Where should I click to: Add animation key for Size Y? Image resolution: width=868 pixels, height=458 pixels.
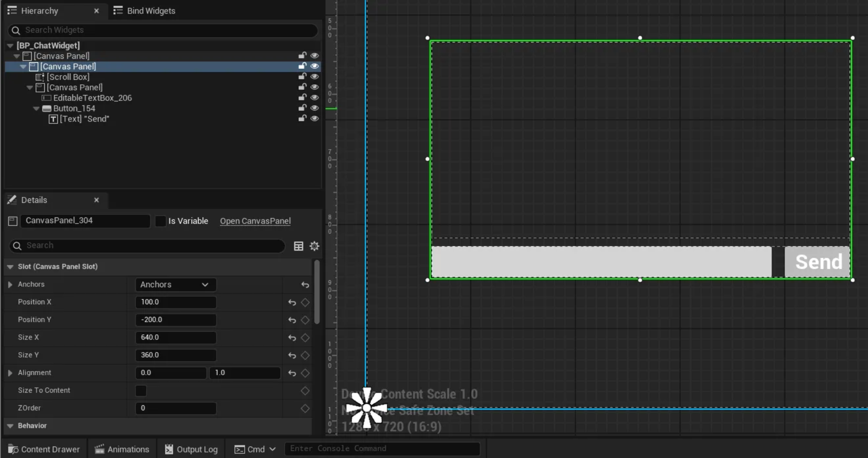pos(305,356)
